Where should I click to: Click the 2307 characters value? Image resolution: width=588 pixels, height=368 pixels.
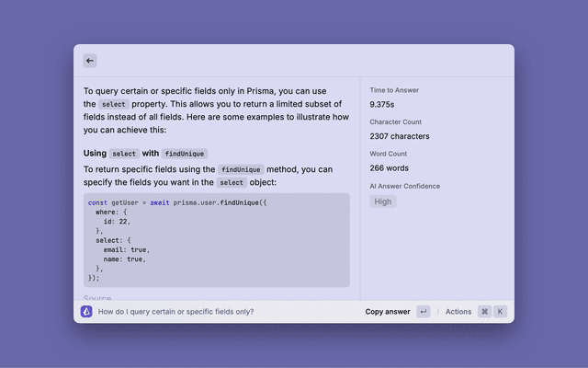[x=400, y=136]
